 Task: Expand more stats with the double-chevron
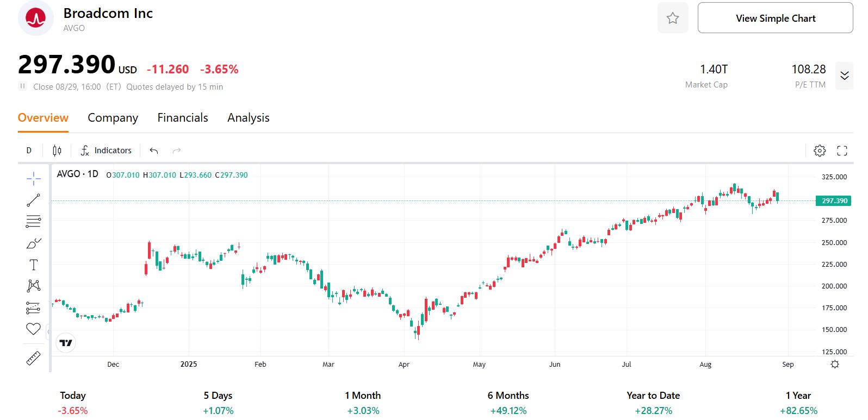(844, 76)
